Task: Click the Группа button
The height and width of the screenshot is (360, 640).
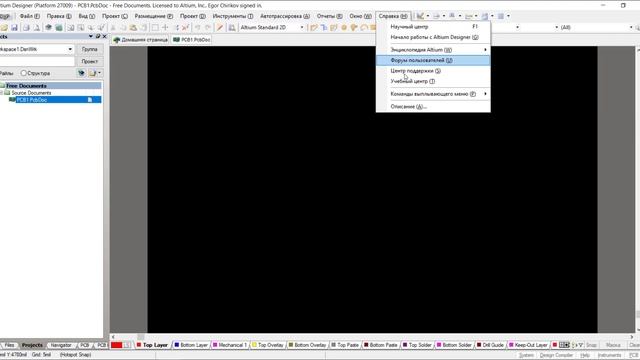Action: pos(89,49)
